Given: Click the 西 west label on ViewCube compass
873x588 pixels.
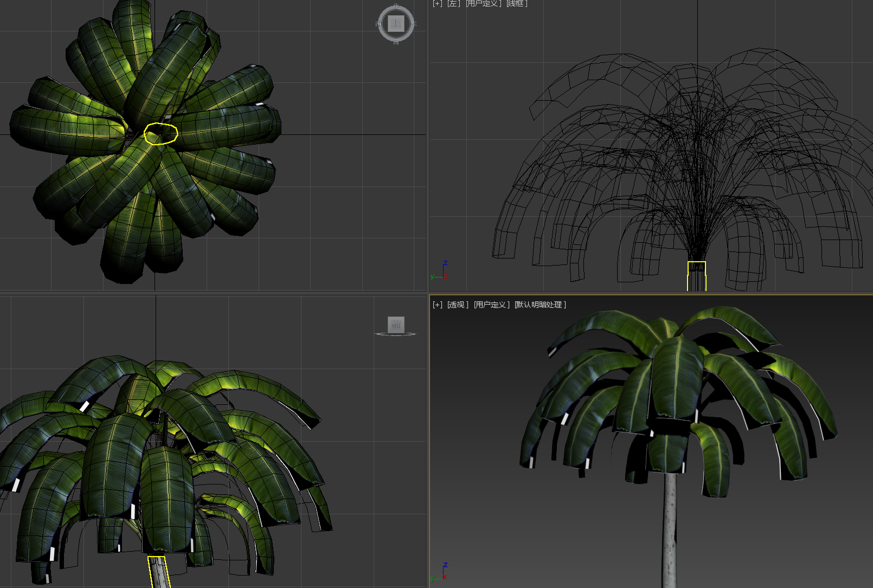Looking at the screenshot, I should click(378, 24).
